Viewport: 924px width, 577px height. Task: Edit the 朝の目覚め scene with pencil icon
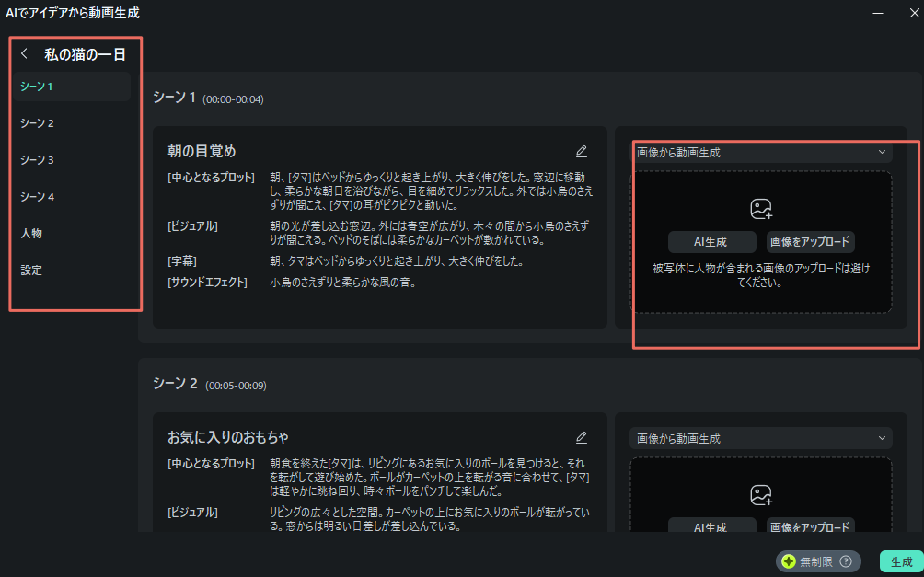[x=582, y=152]
